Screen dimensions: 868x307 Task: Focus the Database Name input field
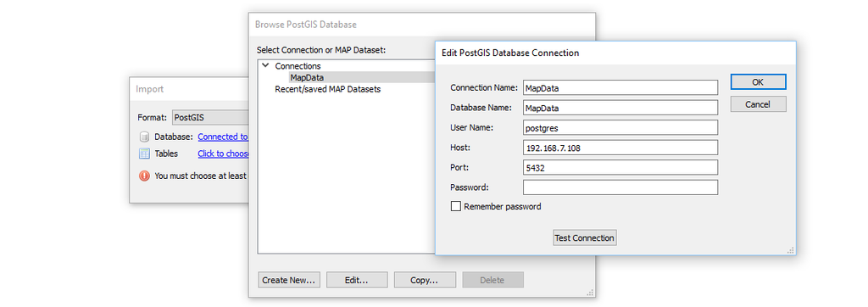click(620, 108)
